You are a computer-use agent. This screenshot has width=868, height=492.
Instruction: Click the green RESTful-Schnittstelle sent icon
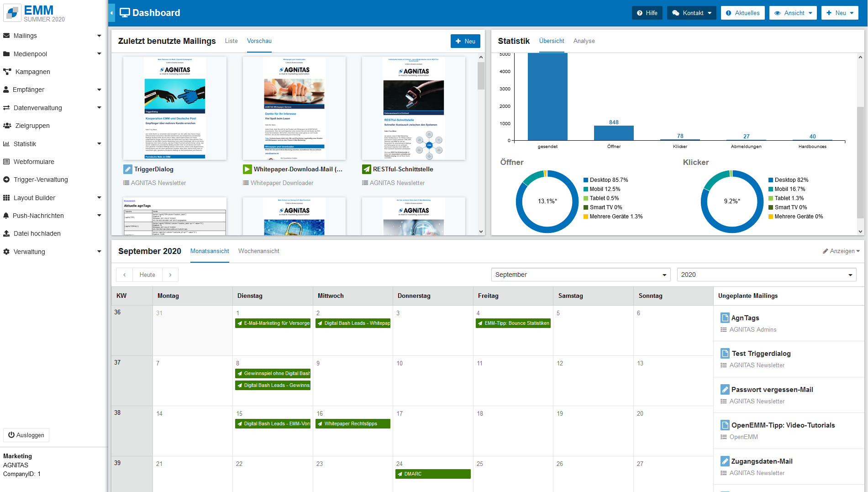pyautogui.click(x=366, y=169)
